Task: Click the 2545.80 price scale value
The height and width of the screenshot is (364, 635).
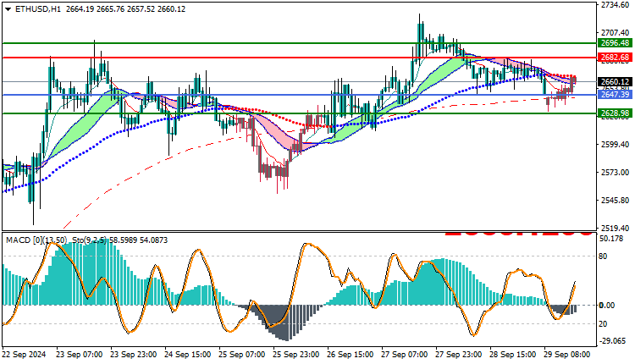Action: pos(615,201)
